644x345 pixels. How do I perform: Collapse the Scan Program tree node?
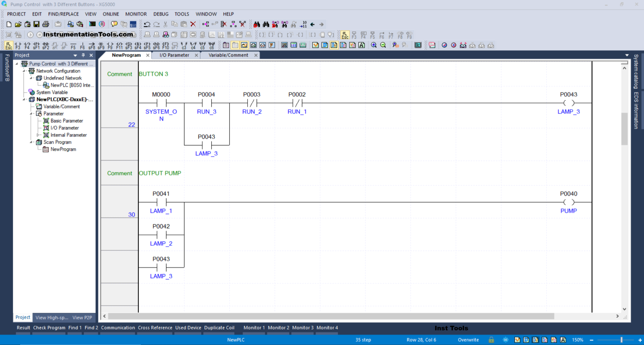pyautogui.click(x=31, y=142)
